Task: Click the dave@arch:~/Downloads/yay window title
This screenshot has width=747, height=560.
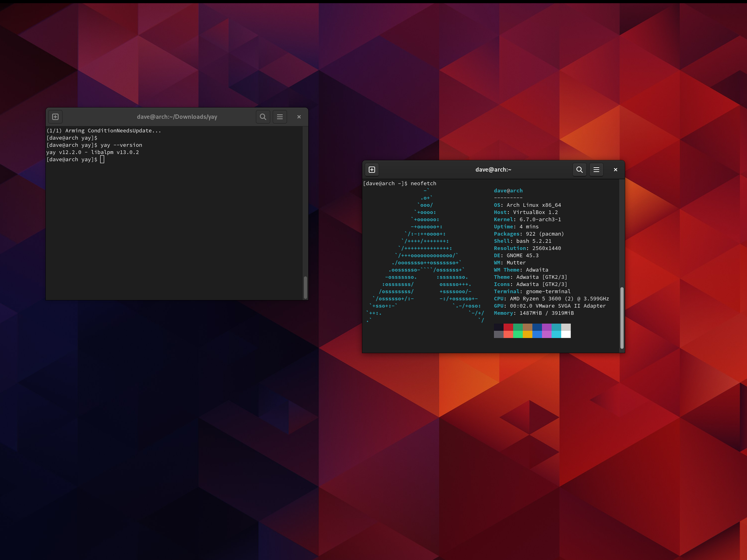Action: tap(177, 117)
